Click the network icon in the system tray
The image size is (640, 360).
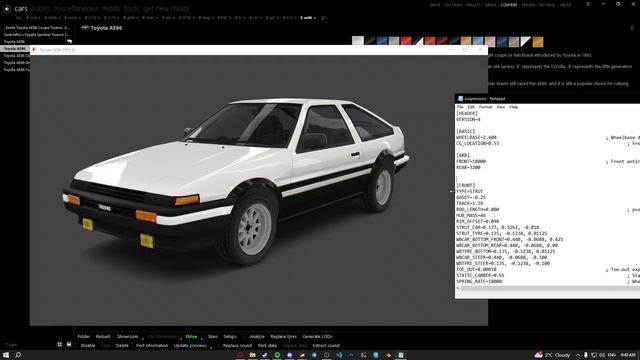tap(594, 355)
